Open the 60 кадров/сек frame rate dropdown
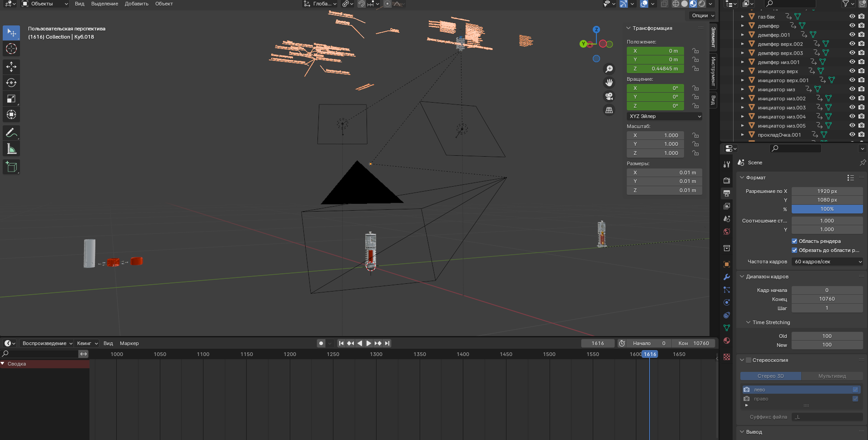 (x=827, y=262)
